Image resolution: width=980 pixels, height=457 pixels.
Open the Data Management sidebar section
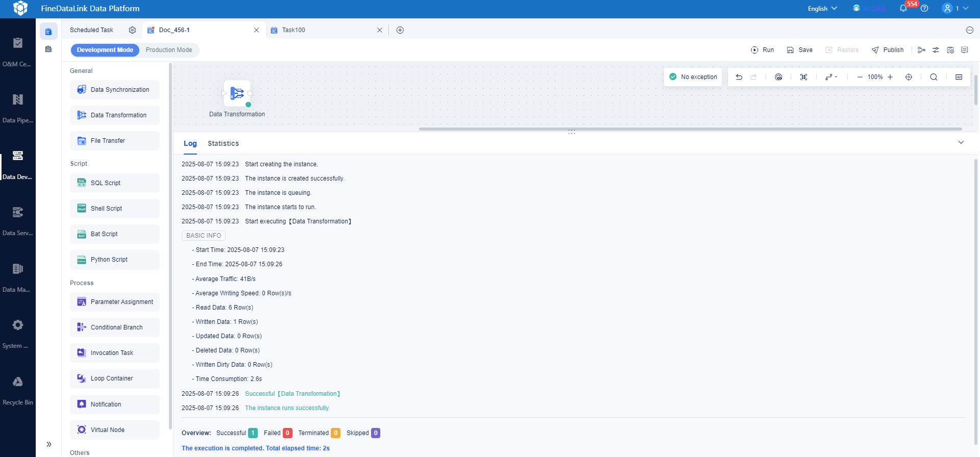[x=18, y=277]
